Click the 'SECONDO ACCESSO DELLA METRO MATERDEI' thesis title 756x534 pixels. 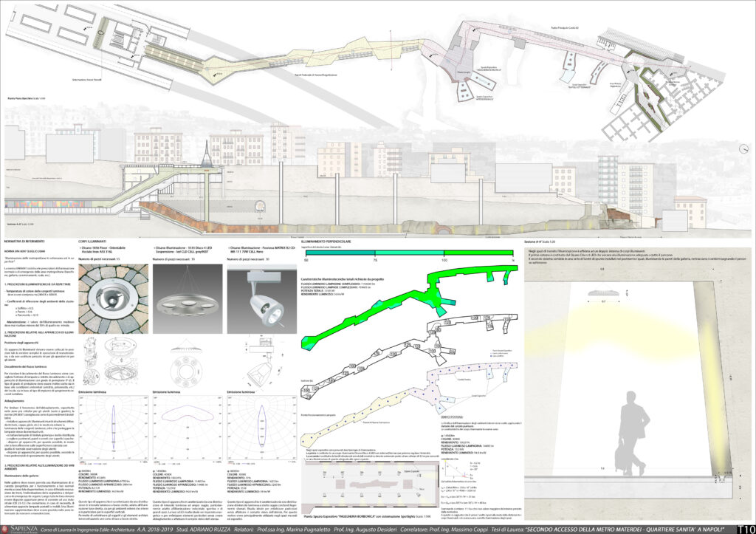tap(626, 529)
